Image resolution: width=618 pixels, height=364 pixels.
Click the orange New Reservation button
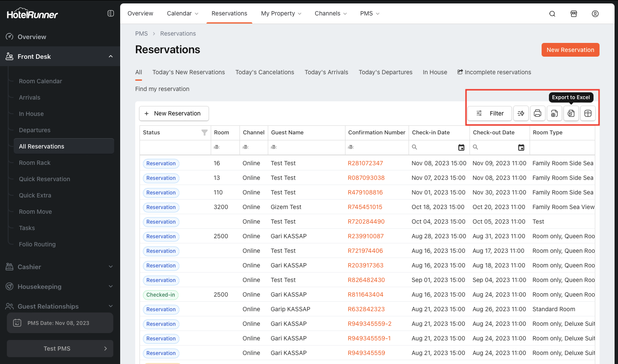click(570, 50)
